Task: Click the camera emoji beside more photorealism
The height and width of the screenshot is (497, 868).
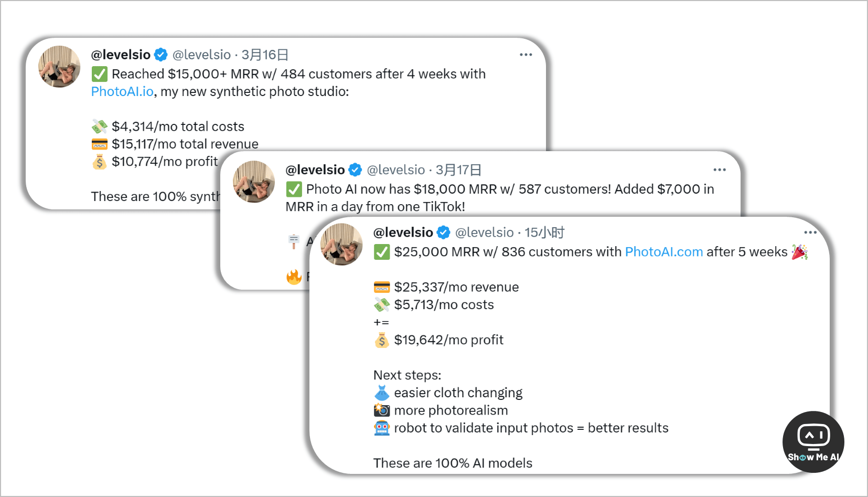Action: coord(382,410)
